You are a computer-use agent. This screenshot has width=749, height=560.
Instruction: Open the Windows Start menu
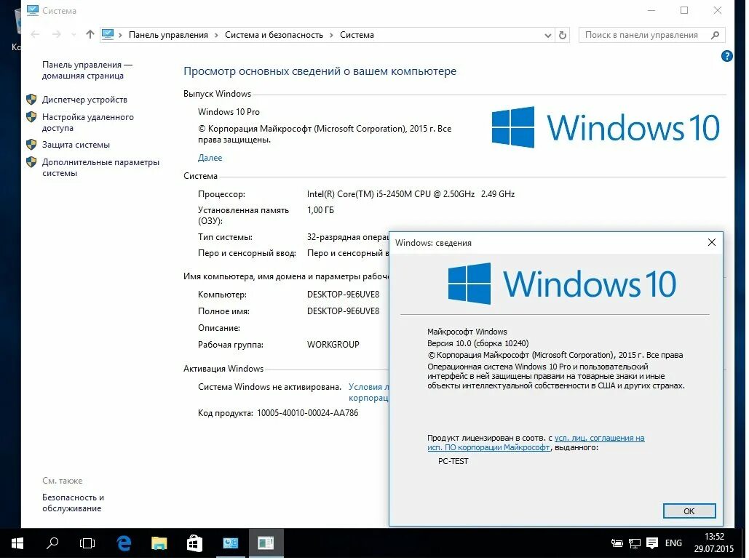[x=17, y=543]
